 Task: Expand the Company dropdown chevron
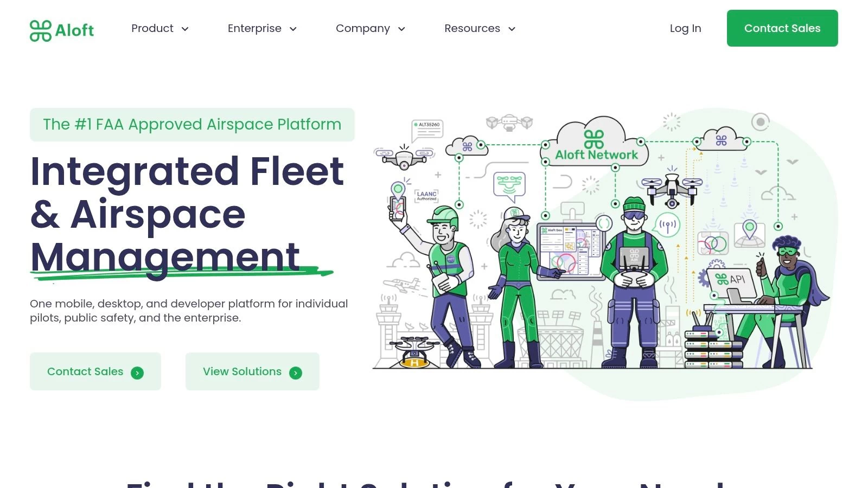click(401, 29)
